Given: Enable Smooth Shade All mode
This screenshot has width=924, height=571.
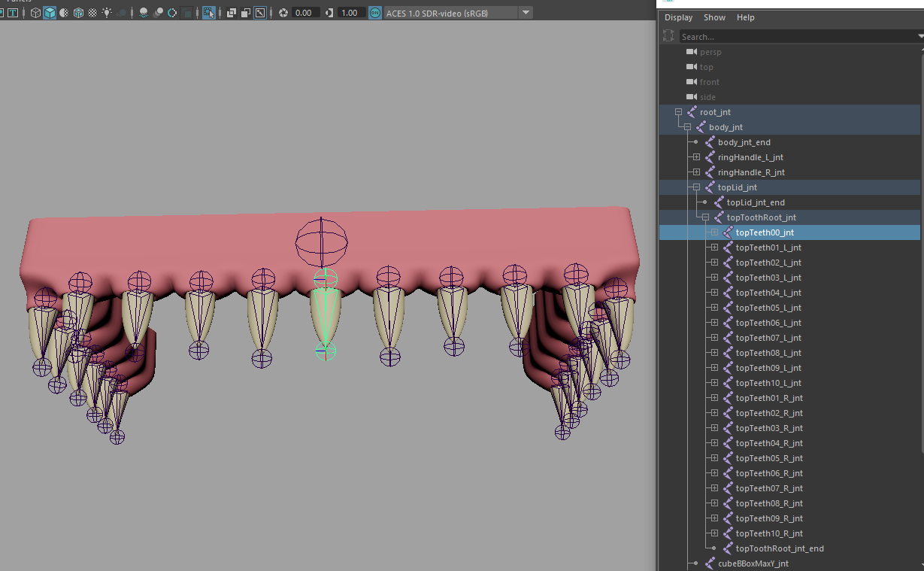Looking at the screenshot, I should click(x=50, y=13).
